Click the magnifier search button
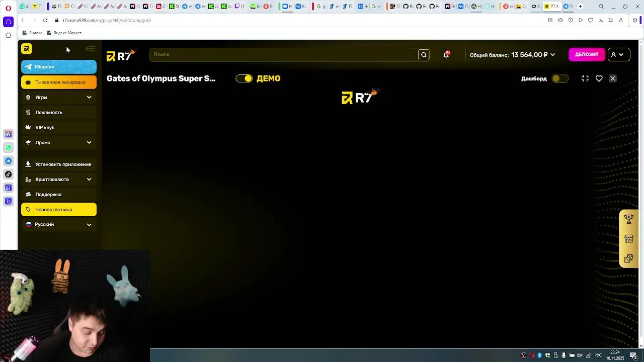The image size is (644, 362). [424, 55]
